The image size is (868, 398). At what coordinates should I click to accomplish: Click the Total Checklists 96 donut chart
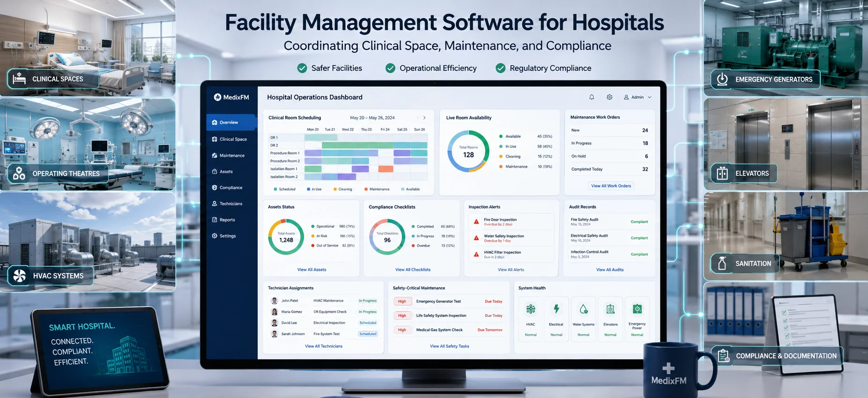click(387, 237)
